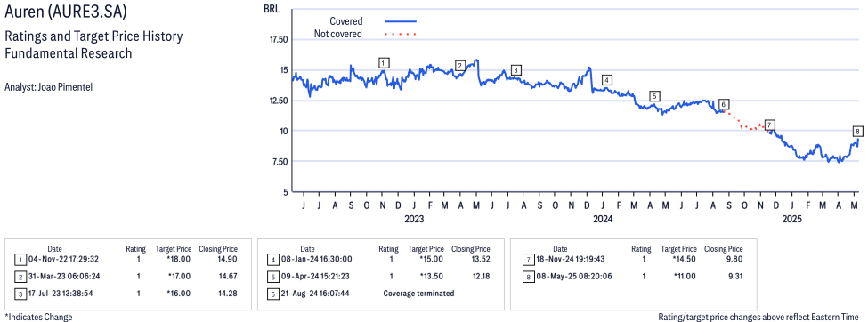Select chart marker 4 near January 2024
This screenshot has width=868, height=322.
(607, 80)
